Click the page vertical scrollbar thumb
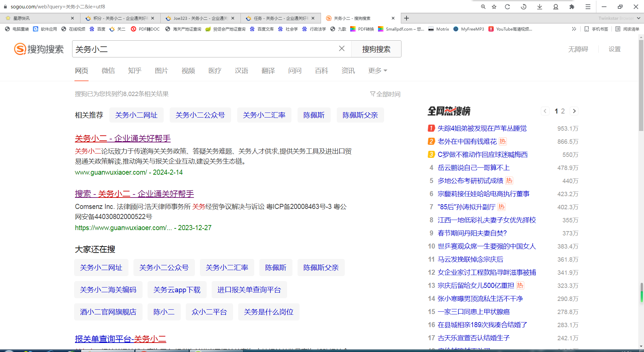This screenshot has width=644, height=352. [641, 86]
